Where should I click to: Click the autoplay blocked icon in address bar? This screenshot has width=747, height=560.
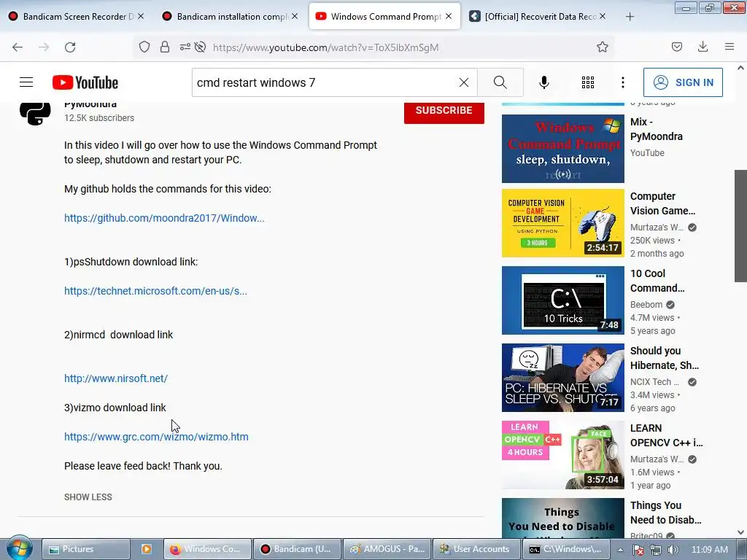[x=201, y=47]
